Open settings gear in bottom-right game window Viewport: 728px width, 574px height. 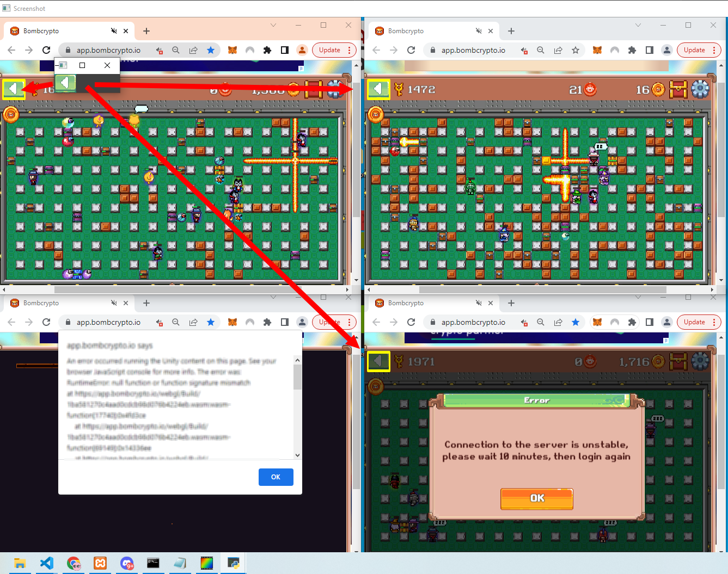click(700, 361)
